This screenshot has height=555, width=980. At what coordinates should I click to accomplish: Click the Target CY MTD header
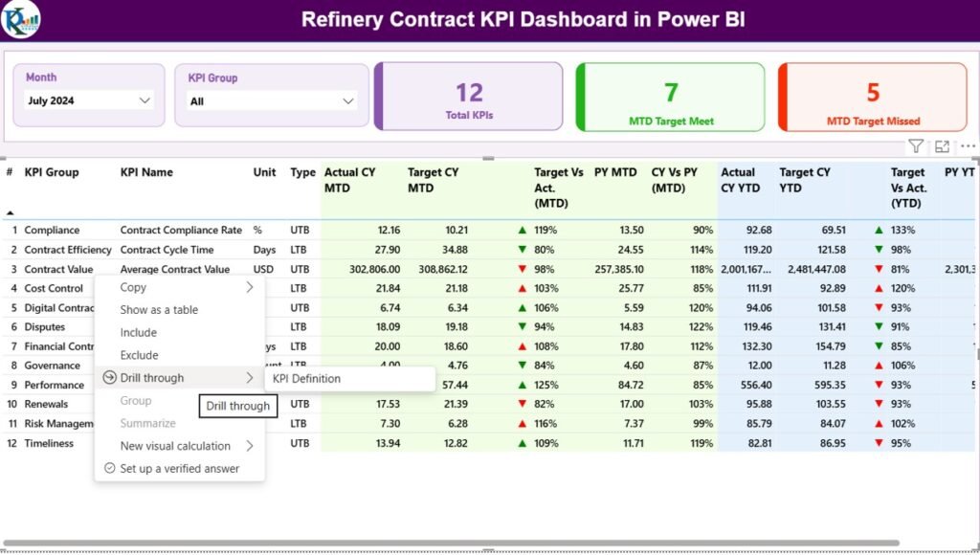[x=434, y=180]
